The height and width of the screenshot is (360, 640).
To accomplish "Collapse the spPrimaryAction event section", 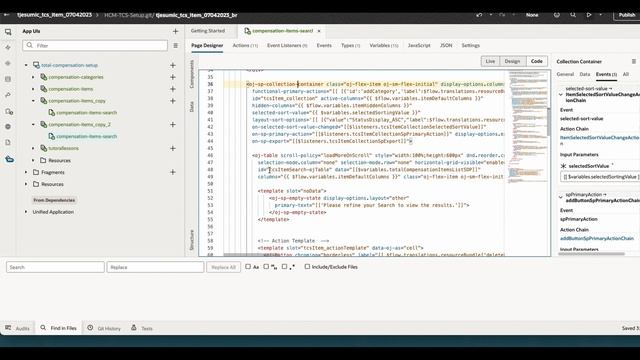I will click(x=561, y=198).
